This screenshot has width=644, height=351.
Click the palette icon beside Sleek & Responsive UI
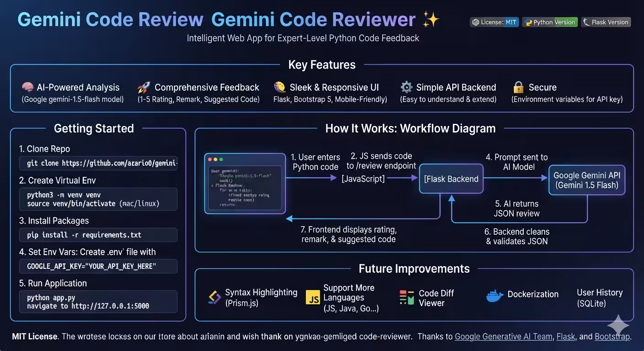coord(279,87)
